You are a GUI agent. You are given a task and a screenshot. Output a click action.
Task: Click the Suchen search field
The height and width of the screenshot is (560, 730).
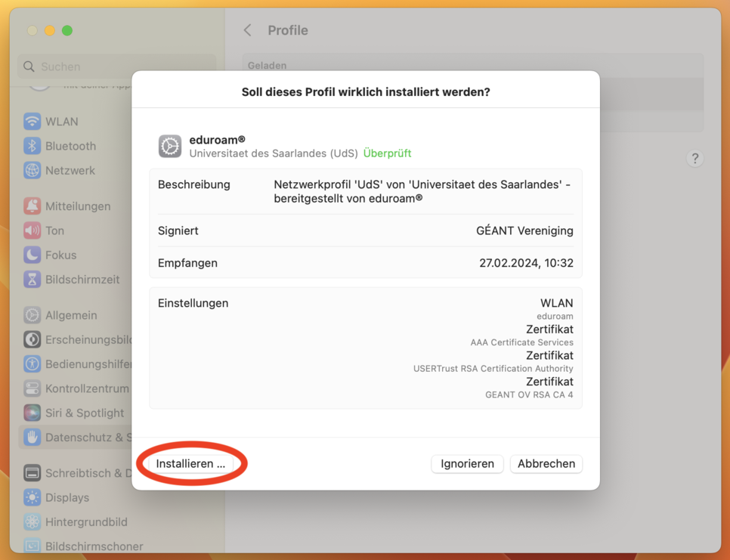click(x=117, y=67)
